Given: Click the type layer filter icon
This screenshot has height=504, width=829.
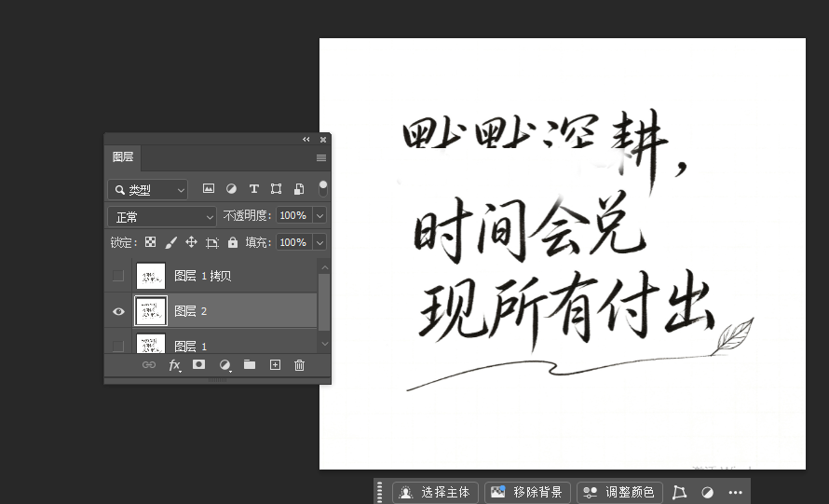Looking at the screenshot, I should point(253,189).
